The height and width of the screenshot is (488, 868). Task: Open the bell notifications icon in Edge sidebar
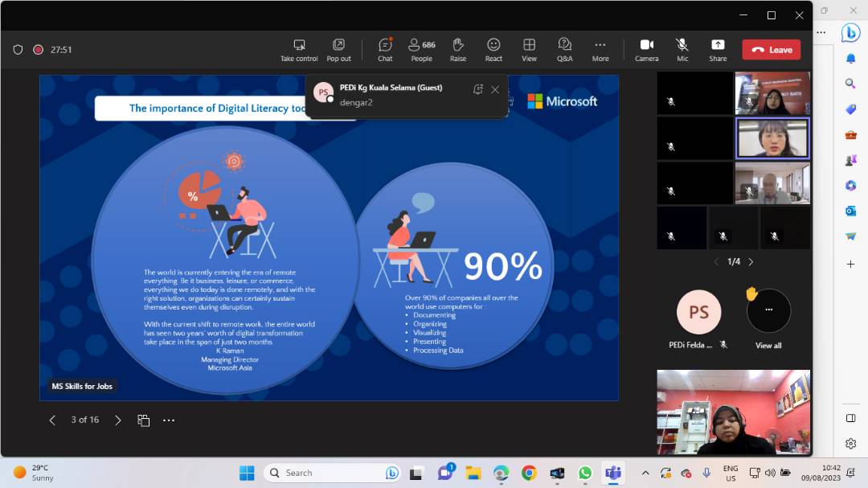coord(851,59)
